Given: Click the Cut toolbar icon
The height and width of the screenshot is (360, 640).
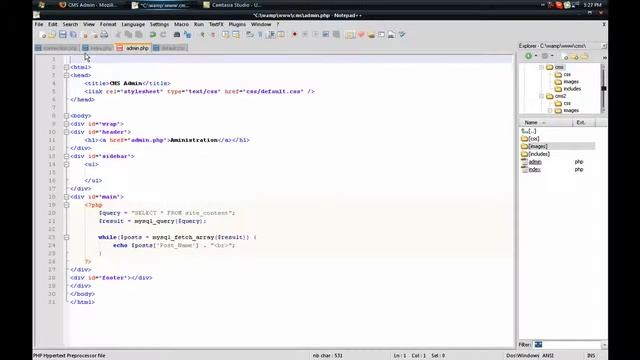Looking at the screenshot, I should 118,35.
